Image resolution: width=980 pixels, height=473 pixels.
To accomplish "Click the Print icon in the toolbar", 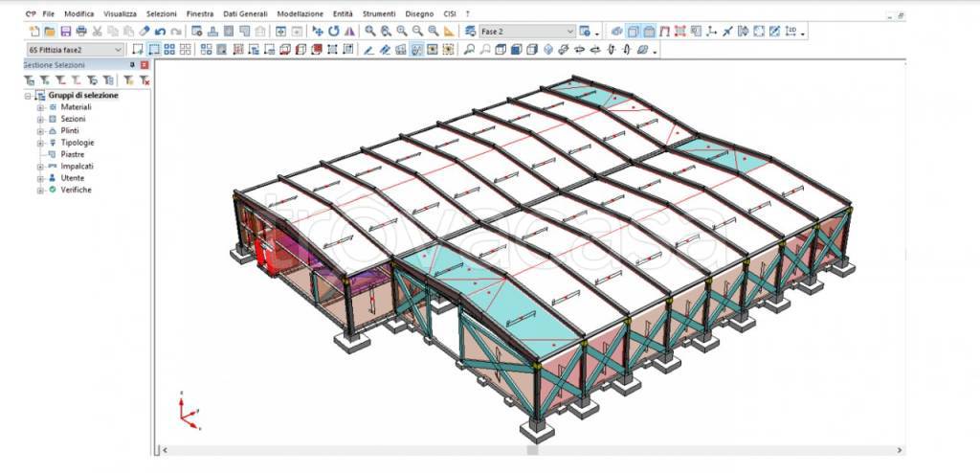I will [81, 32].
